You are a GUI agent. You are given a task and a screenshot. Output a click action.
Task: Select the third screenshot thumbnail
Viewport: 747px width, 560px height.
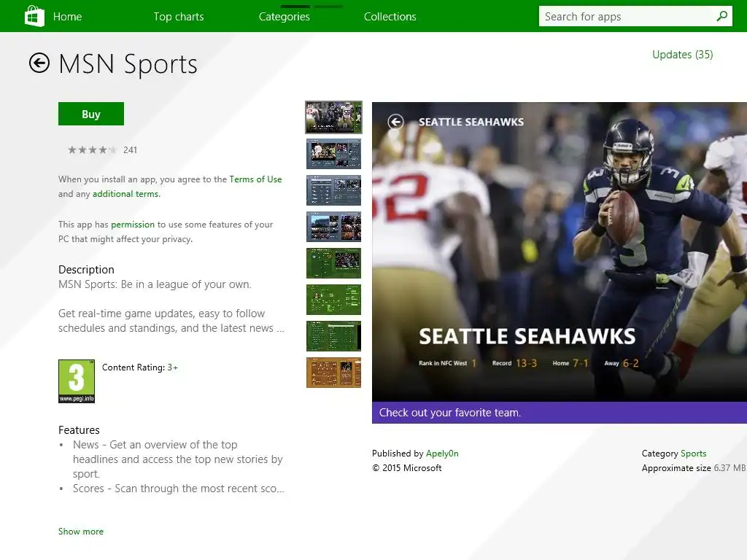(x=333, y=190)
